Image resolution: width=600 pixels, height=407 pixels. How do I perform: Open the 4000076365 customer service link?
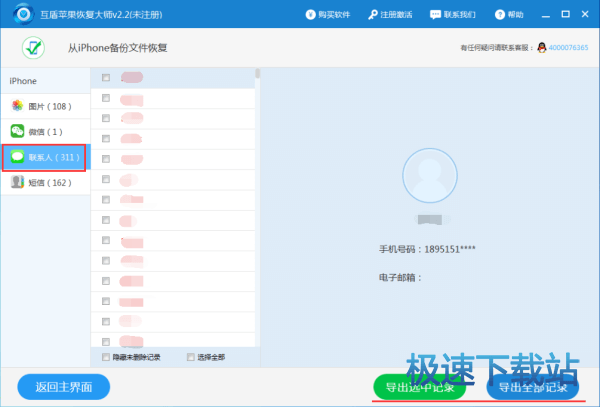click(x=568, y=47)
